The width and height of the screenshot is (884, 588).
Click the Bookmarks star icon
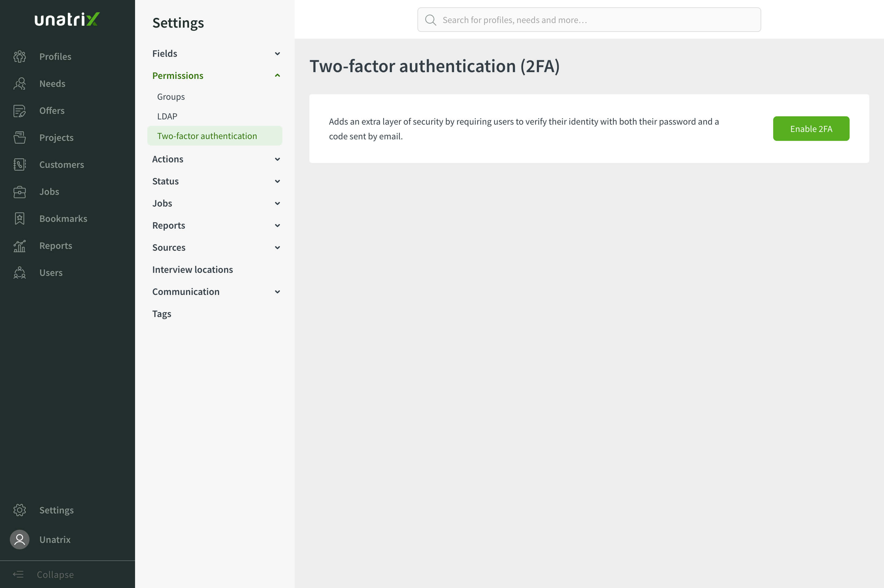coord(20,219)
